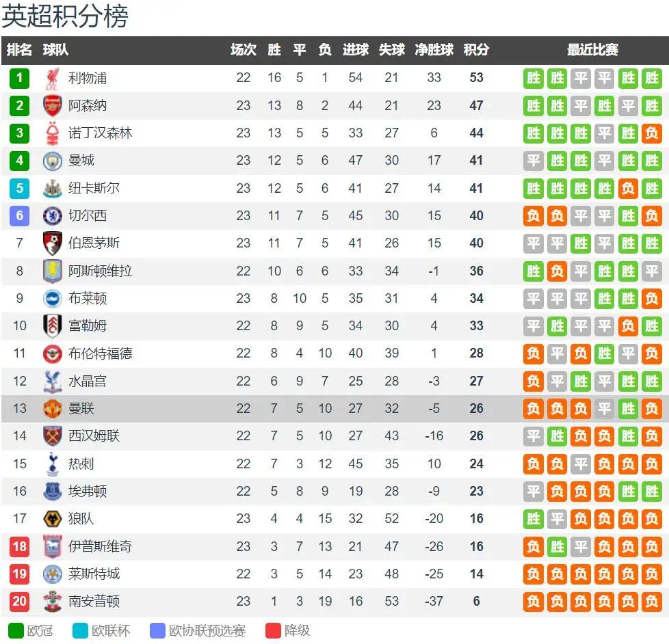Screen dimensions: 669x644
Task: Click the Chelsea club crest icon
Action: [x=53, y=216]
